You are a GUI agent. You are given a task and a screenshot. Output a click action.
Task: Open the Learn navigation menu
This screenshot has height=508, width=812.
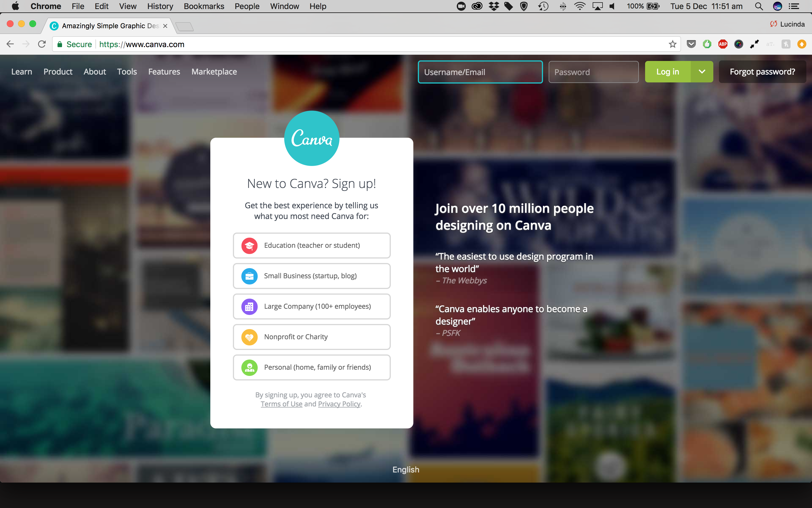point(21,72)
